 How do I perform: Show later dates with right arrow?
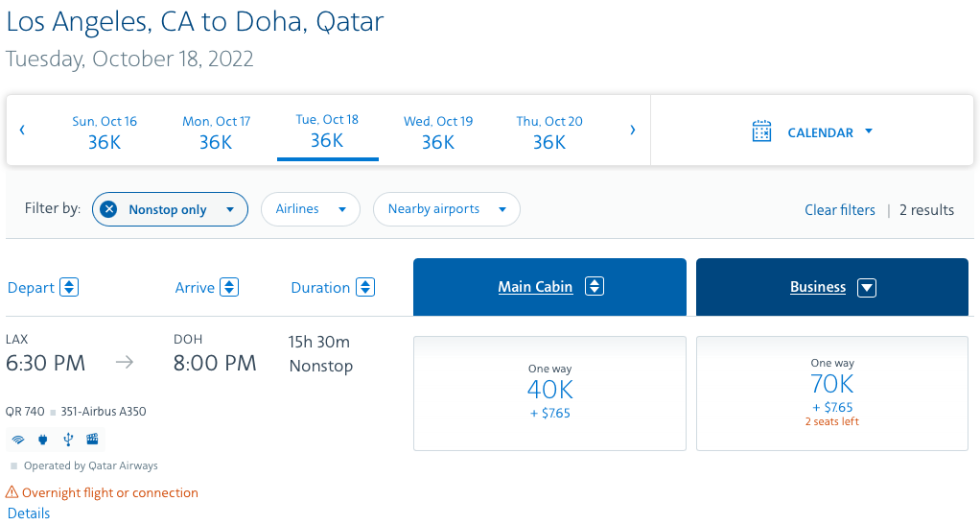tap(632, 131)
